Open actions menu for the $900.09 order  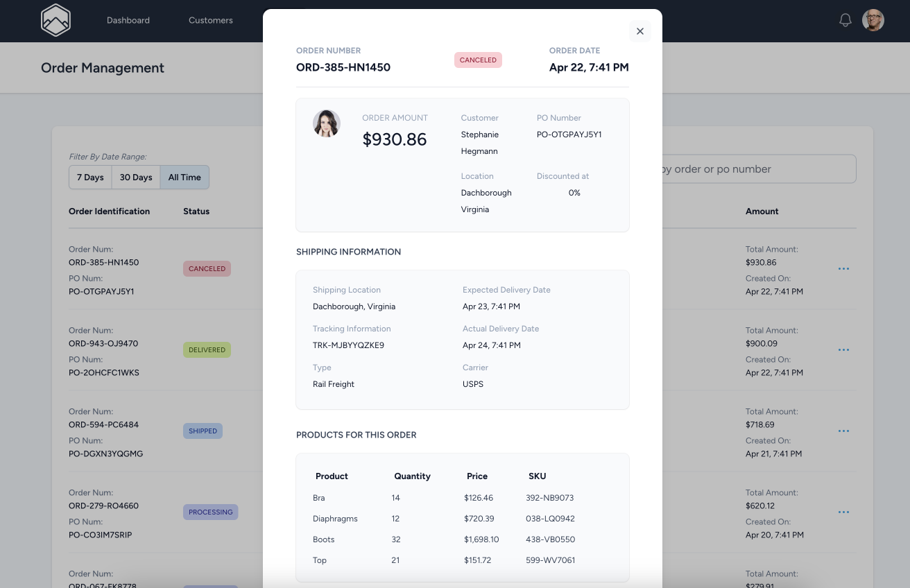843,349
